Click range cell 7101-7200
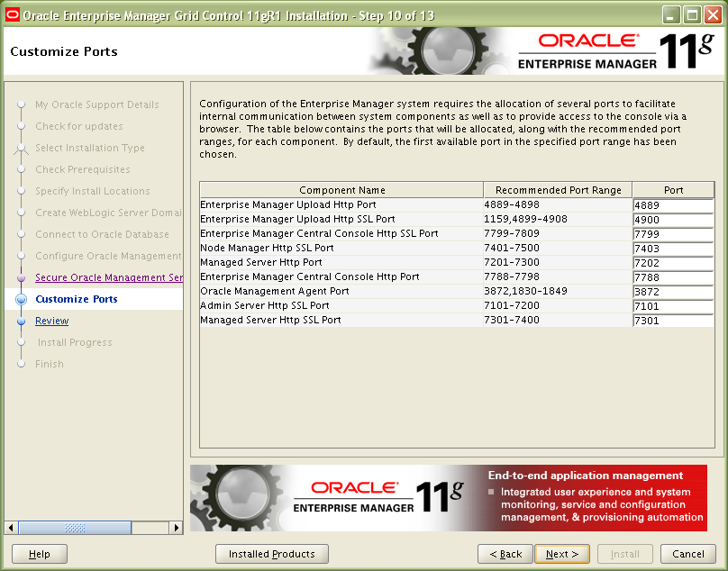 [x=558, y=305]
